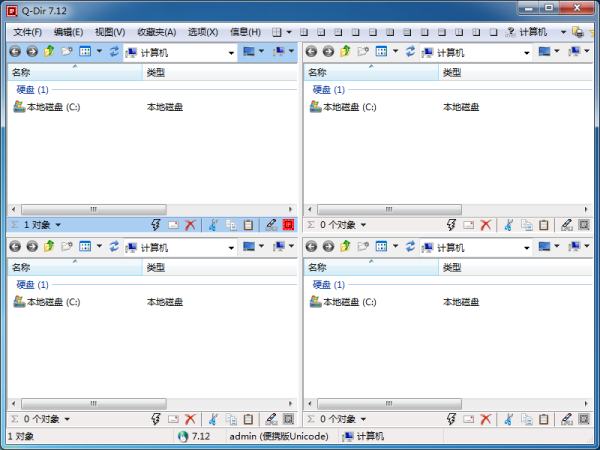Click Forward arrow in top-left pane
The height and width of the screenshot is (450, 600).
32,52
